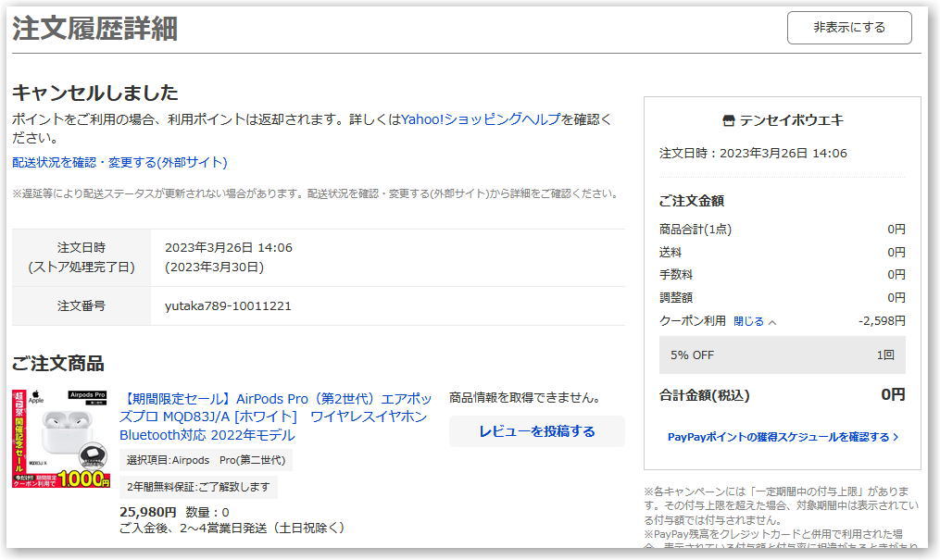
Task: Click the レビューを投稿する button
Action: [536, 431]
